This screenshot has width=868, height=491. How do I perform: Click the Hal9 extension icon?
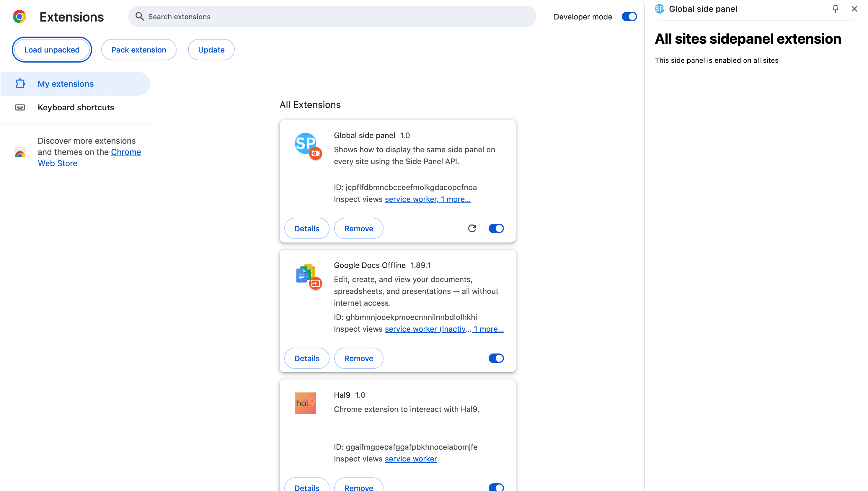tap(305, 403)
